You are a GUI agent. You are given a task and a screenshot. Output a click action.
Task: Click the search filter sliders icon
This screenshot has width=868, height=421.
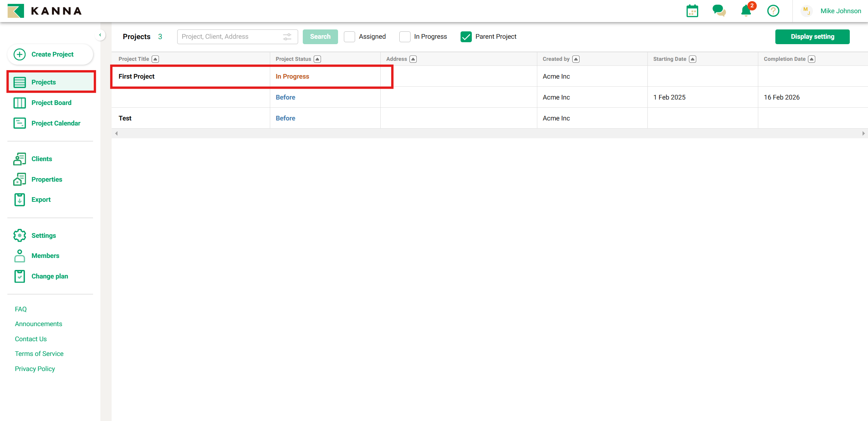287,37
